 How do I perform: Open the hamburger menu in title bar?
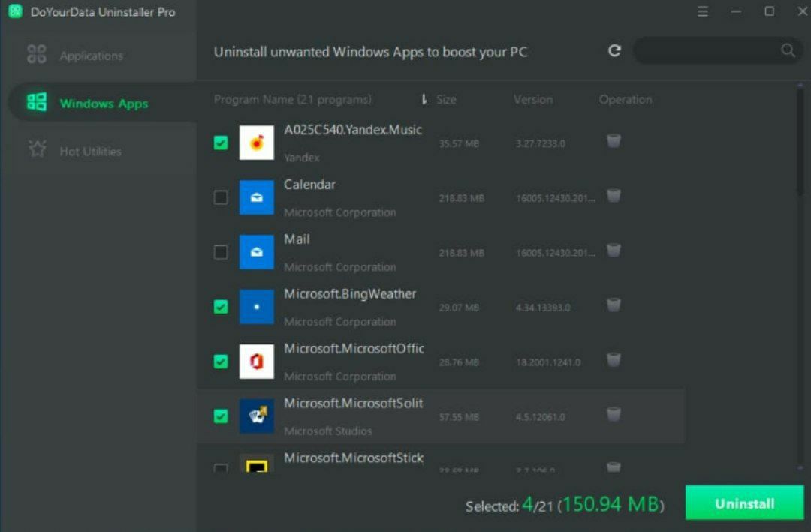[x=703, y=12]
